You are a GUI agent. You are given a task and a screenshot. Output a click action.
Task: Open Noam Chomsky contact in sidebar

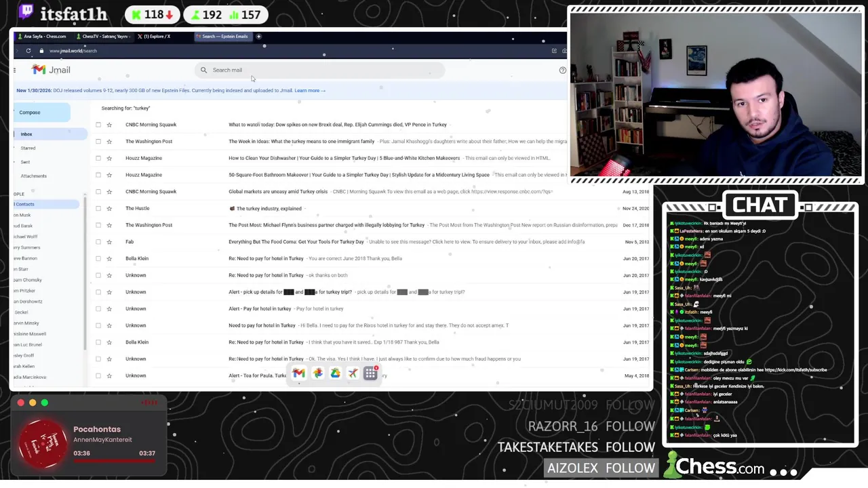28,280
